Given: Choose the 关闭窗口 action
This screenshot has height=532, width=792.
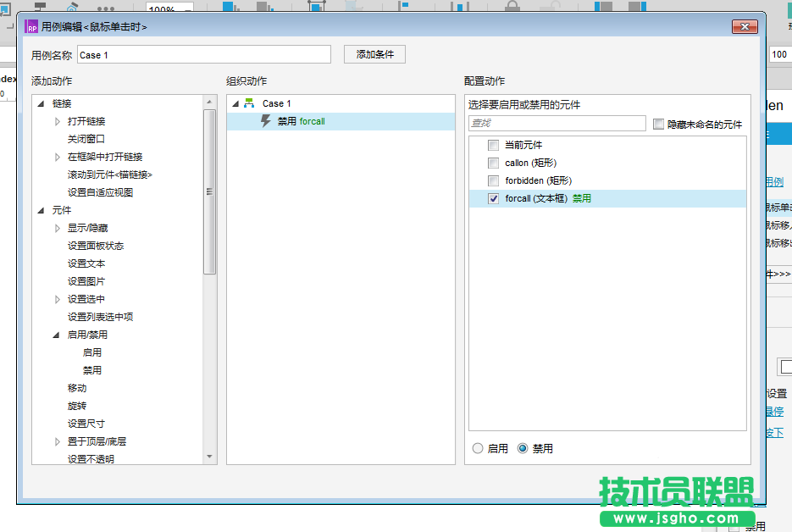Looking at the screenshot, I should click(x=86, y=138).
